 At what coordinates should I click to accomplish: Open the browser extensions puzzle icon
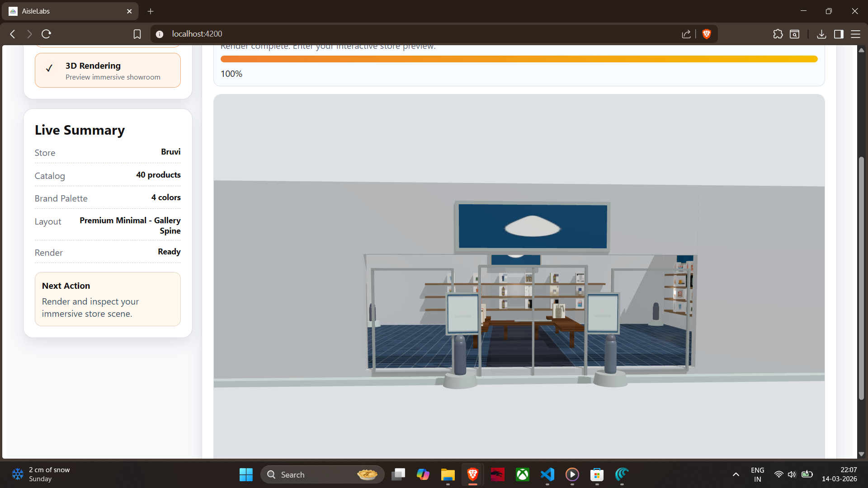point(778,34)
